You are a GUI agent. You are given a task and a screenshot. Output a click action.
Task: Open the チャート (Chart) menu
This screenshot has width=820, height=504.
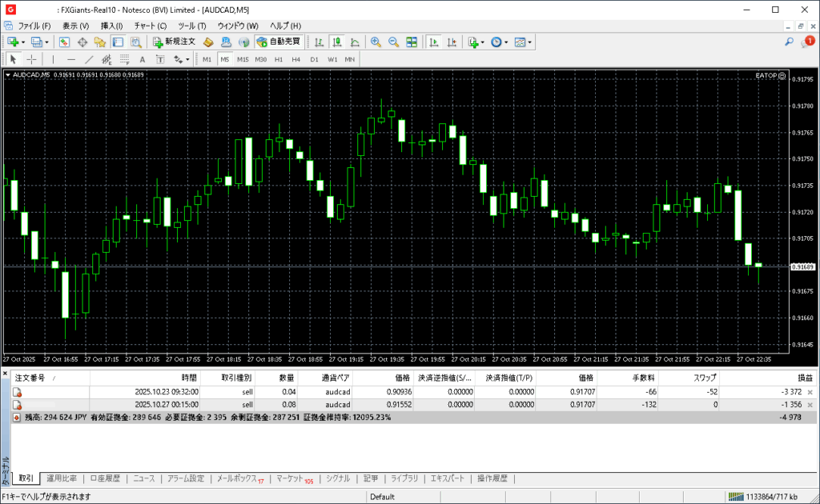150,26
